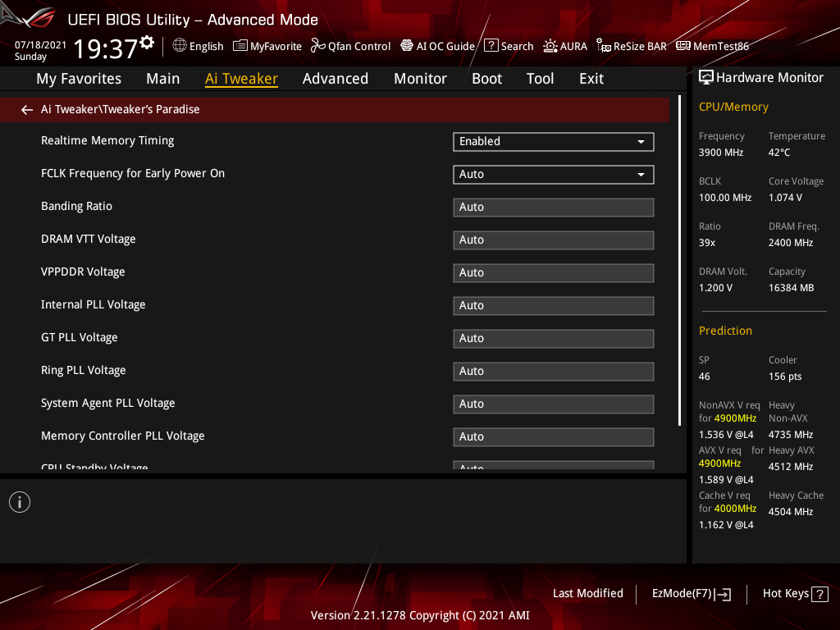
Task: Switch to the Advanced tab
Action: click(336, 79)
